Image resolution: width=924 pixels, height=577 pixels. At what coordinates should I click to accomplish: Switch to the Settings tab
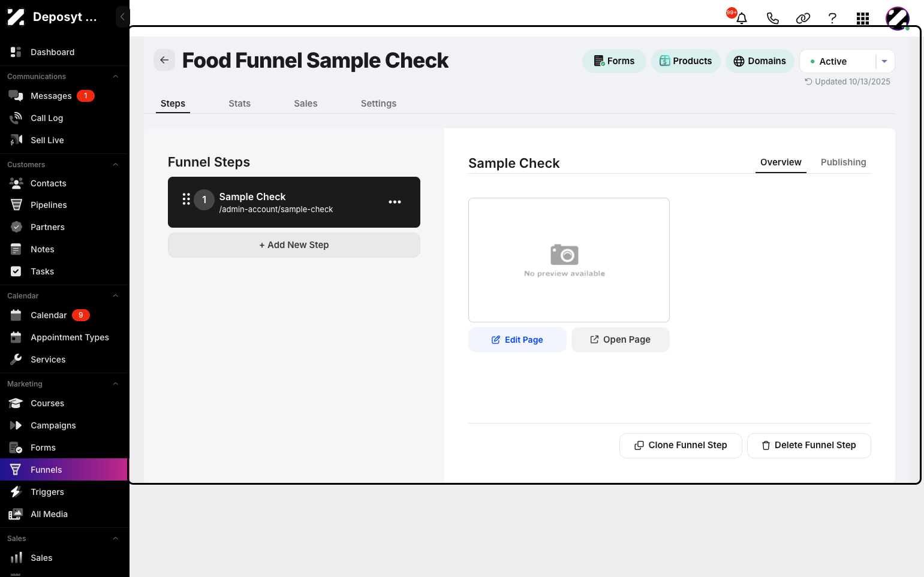tap(378, 104)
